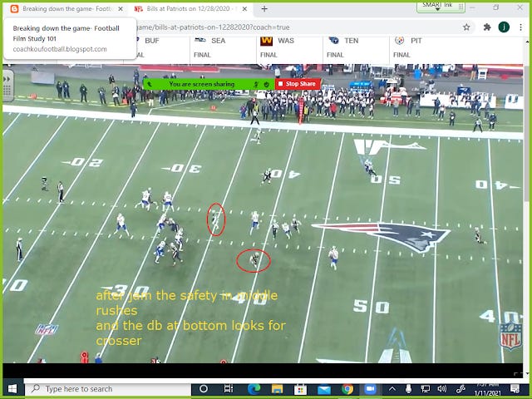Open Cortana circle icon

click(x=203, y=389)
